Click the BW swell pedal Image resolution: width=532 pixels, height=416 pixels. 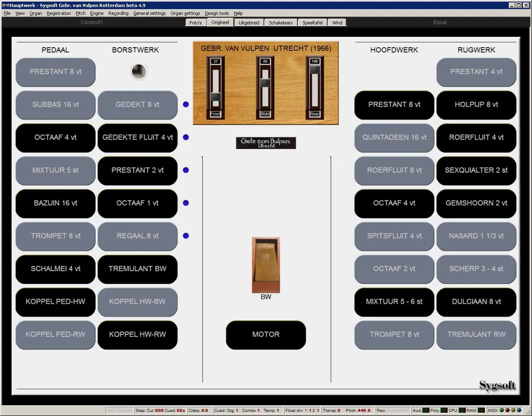coord(266,265)
